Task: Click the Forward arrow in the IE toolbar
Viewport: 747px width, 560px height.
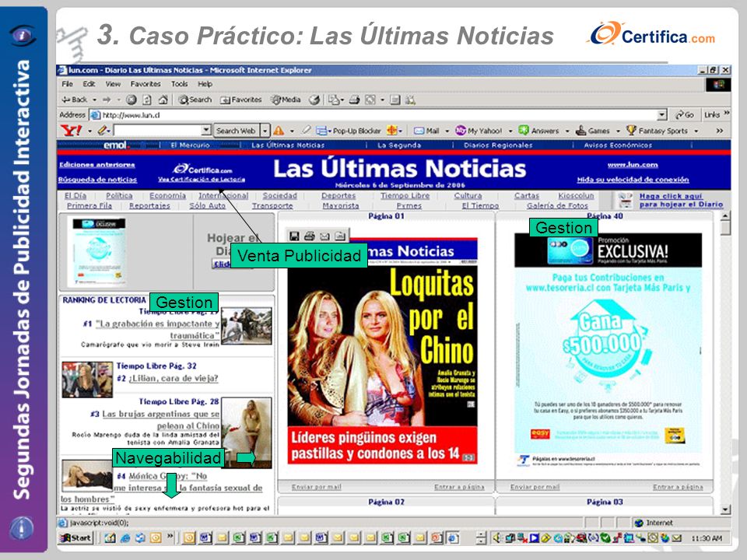Action: [x=107, y=100]
